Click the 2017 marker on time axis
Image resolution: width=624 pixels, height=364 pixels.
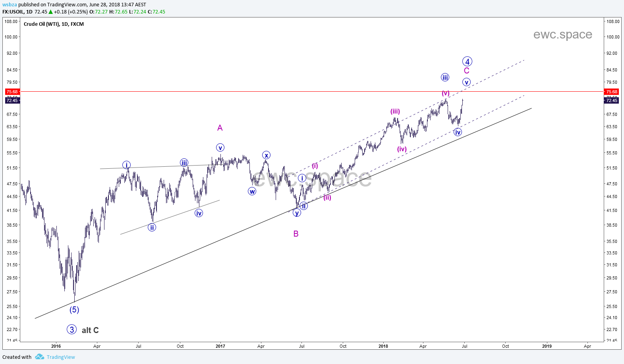click(x=220, y=346)
